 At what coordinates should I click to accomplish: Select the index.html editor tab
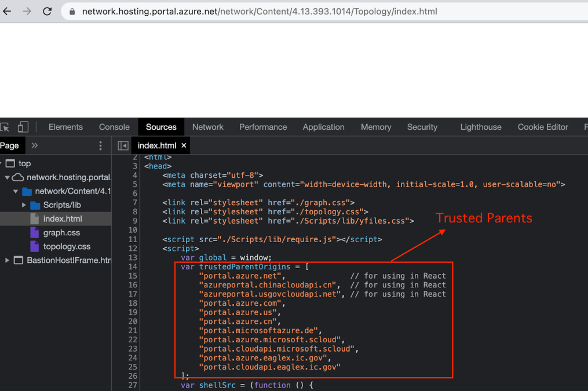[x=157, y=145]
